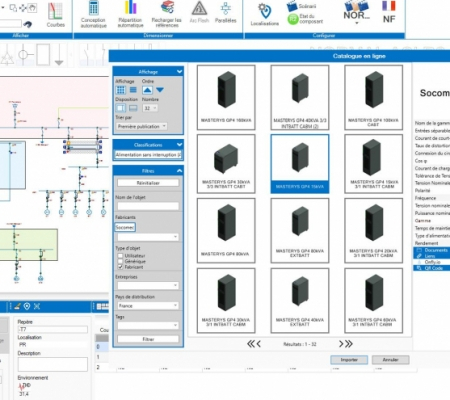Check the Utilisateur checkbox
Viewport: 450px width, 400px height.
pyautogui.click(x=120, y=256)
